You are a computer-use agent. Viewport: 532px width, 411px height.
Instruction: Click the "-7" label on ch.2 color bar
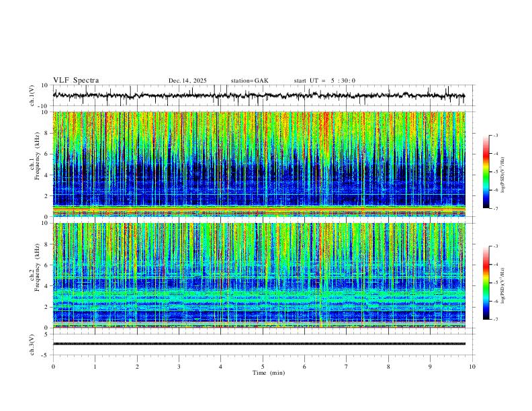click(496, 320)
